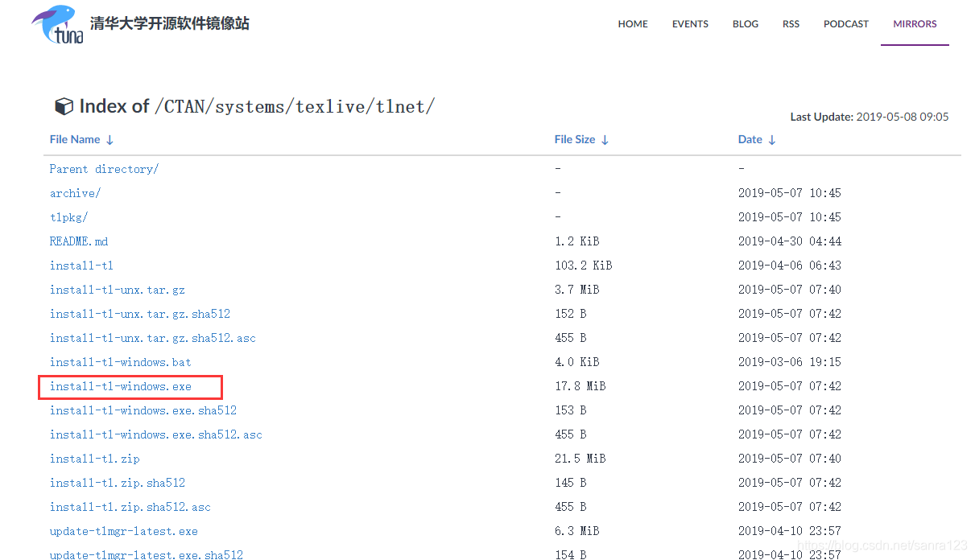
Task: Download install-tl-unx.tar.gz.sha512.asc
Action: tap(152, 338)
